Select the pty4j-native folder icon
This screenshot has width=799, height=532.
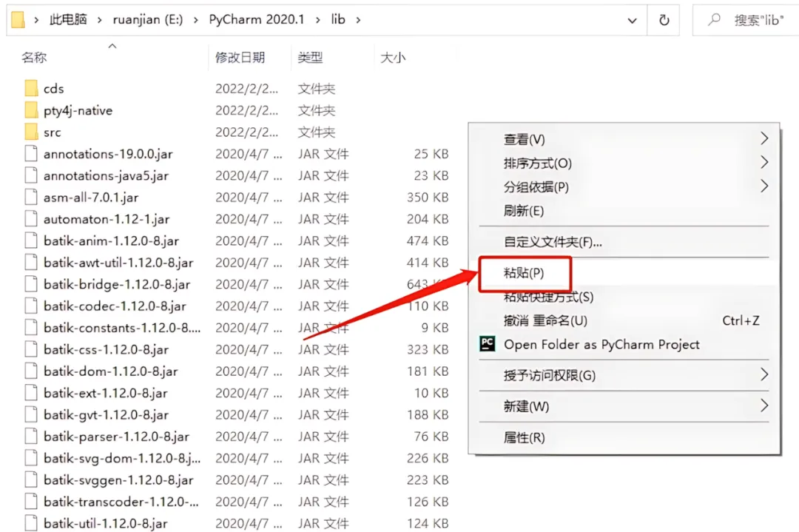tap(31, 110)
